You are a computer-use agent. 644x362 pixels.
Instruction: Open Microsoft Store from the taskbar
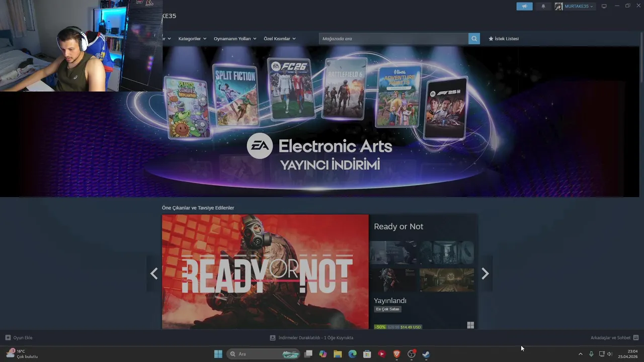click(367, 354)
